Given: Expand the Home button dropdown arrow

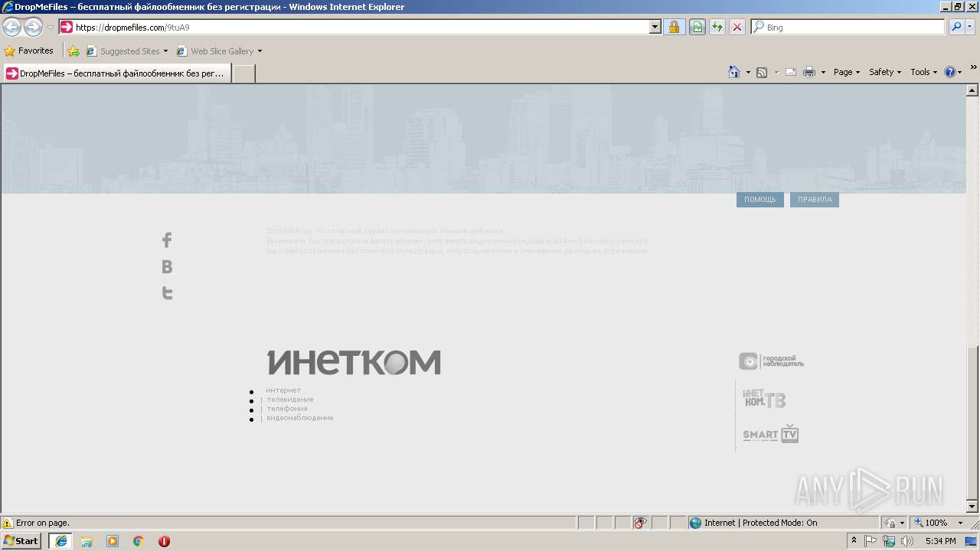Looking at the screenshot, I should (x=748, y=72).
